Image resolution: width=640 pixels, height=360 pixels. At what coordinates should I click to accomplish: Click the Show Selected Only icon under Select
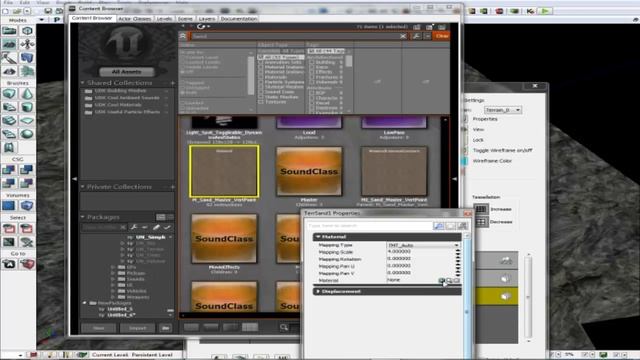pos(9,229)
